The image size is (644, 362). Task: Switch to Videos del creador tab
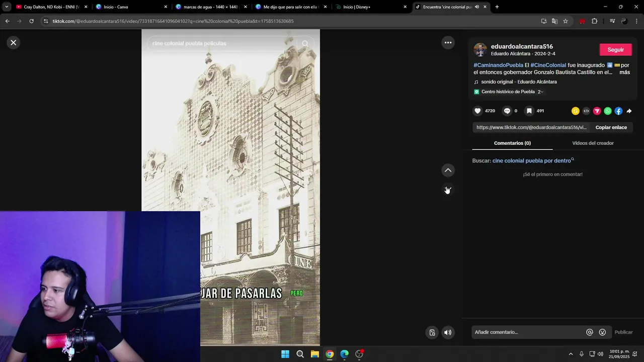(x=593, y=143)
